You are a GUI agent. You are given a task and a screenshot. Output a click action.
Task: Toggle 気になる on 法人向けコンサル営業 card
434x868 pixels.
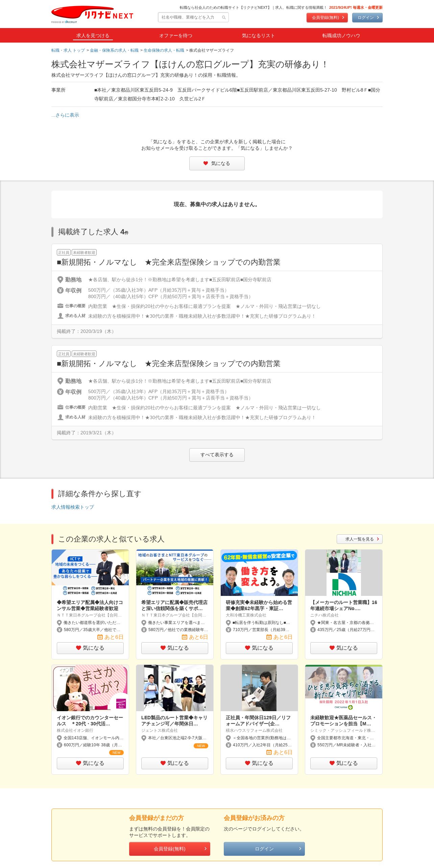90,648
